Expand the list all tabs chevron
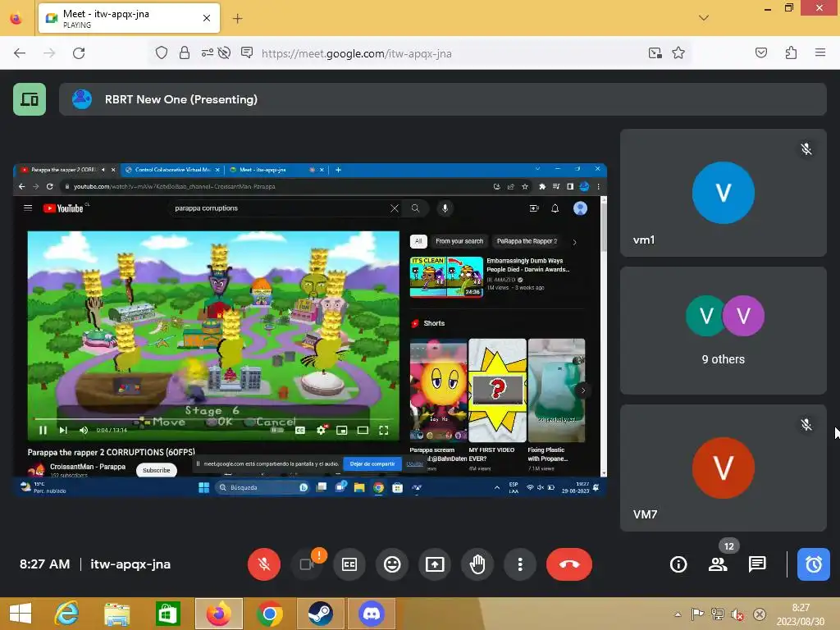840x630 pixels. (x=704, y=18)
